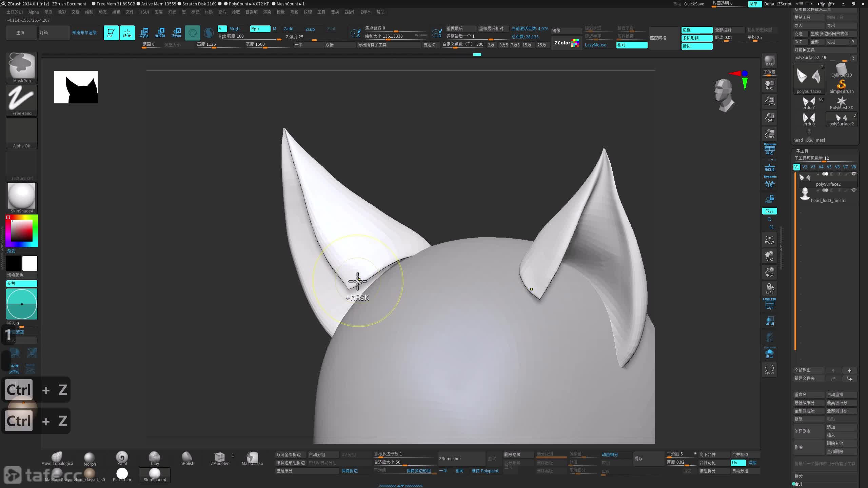Image resolution: width=868 pixels, height=488 pixels.
Task: Open the Z插件 (ZPlugin) menu
Action: (x=350, y=12)
